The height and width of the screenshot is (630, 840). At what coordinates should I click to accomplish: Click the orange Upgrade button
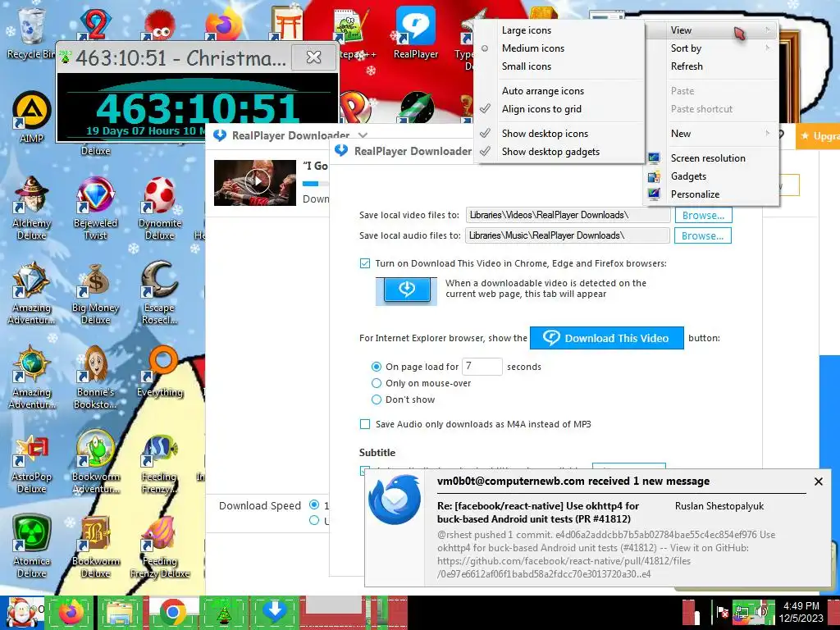pyautogui.click(x=818, y=136)
